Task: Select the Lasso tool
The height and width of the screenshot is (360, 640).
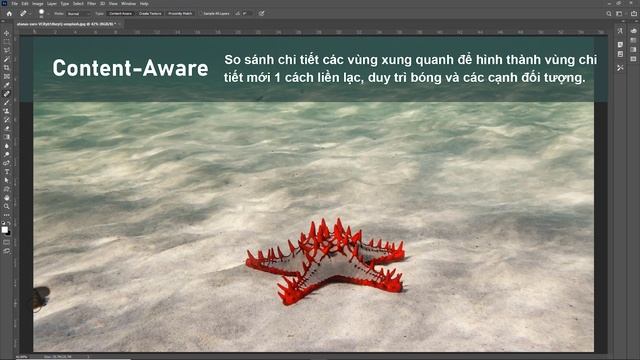Action: click(7, 51)
